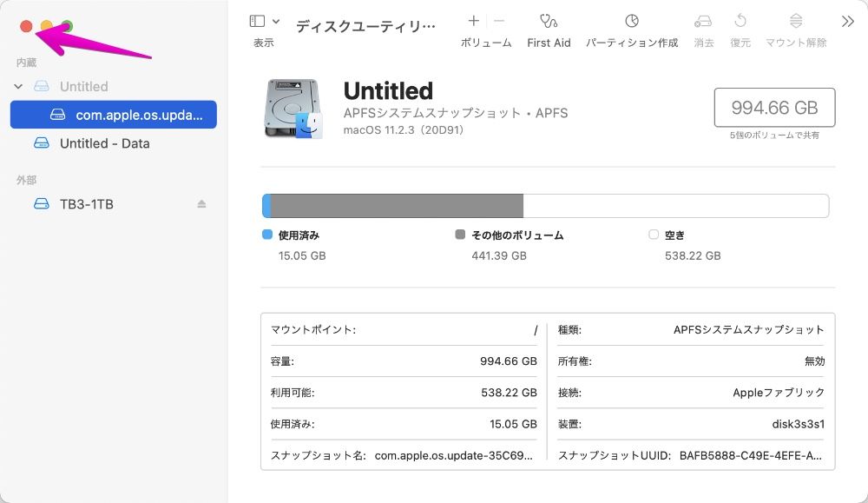Click the 装置 disk3s3s1 value

pyautogui.click(x=799, y=424)
